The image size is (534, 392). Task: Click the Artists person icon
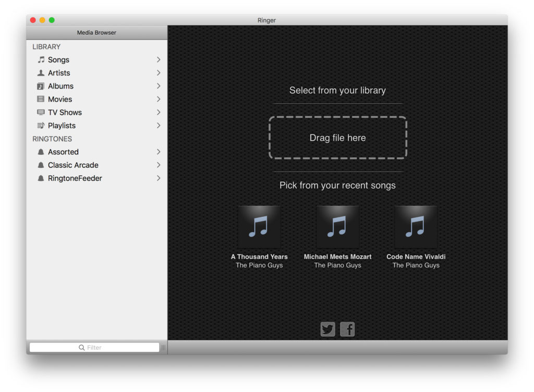41,73
